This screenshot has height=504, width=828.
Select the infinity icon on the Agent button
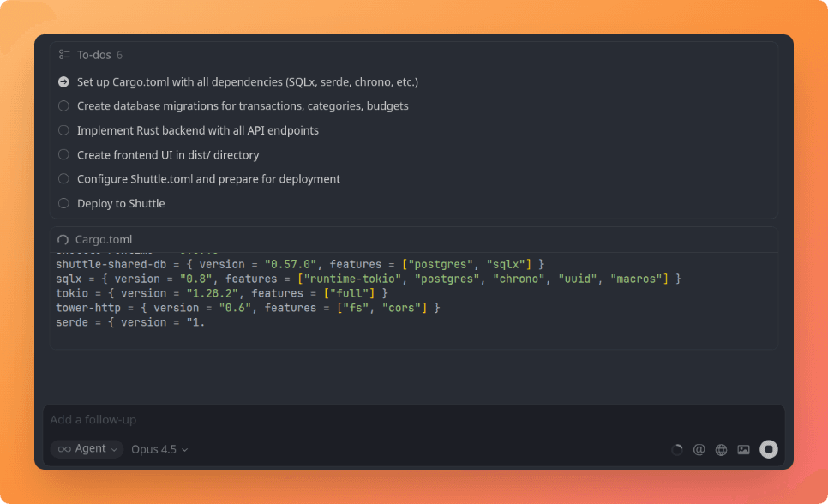pyautogui.click(x=63, y=448)
